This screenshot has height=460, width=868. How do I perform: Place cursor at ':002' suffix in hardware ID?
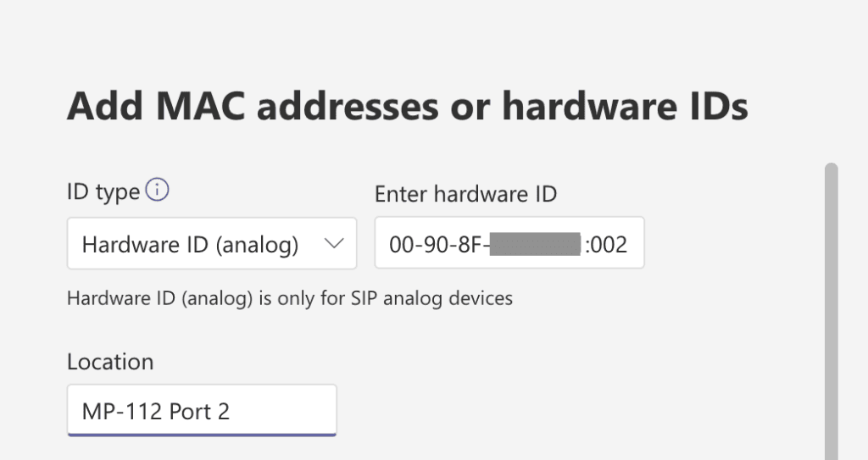click(x=606, y=244)
